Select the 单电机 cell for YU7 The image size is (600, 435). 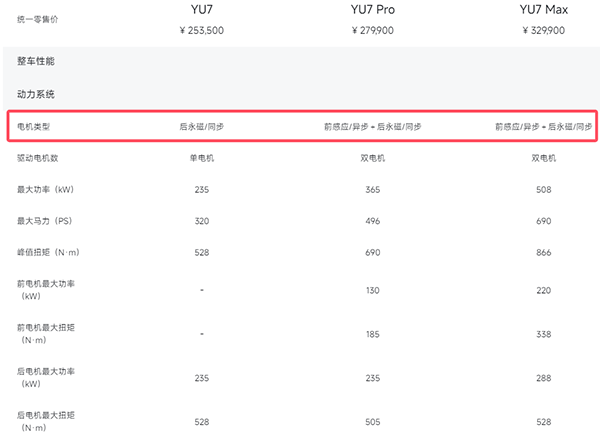(201, 158)
